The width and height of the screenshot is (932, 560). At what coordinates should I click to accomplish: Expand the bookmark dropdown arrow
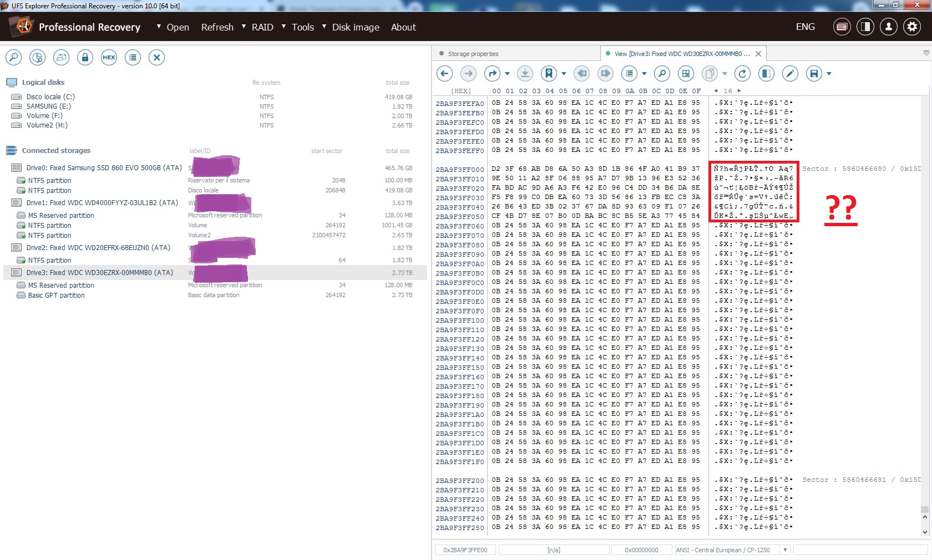[x=564, y=73]
